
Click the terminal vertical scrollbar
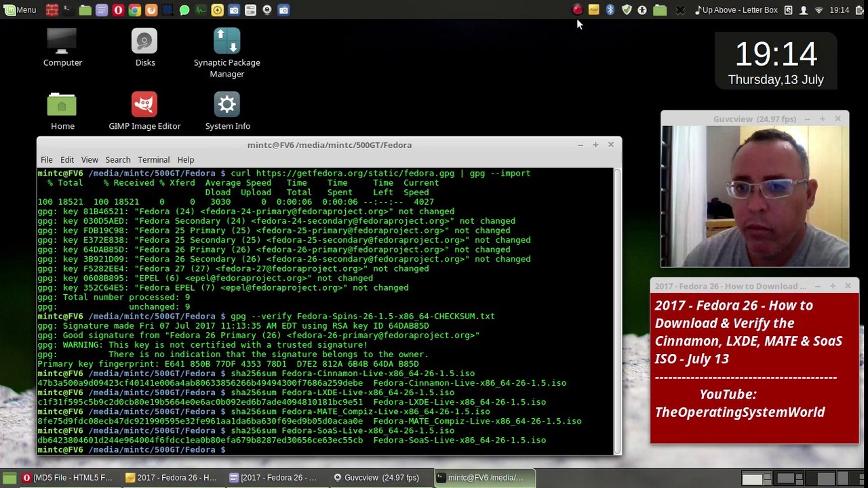617,311
